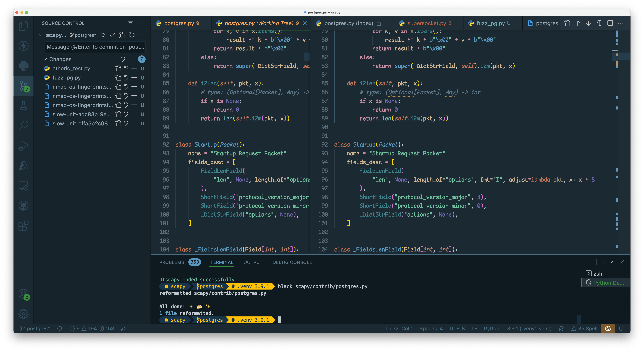Switch to supersocket.py tab
This screenshot has width=644, height=351.
(429, 23)
